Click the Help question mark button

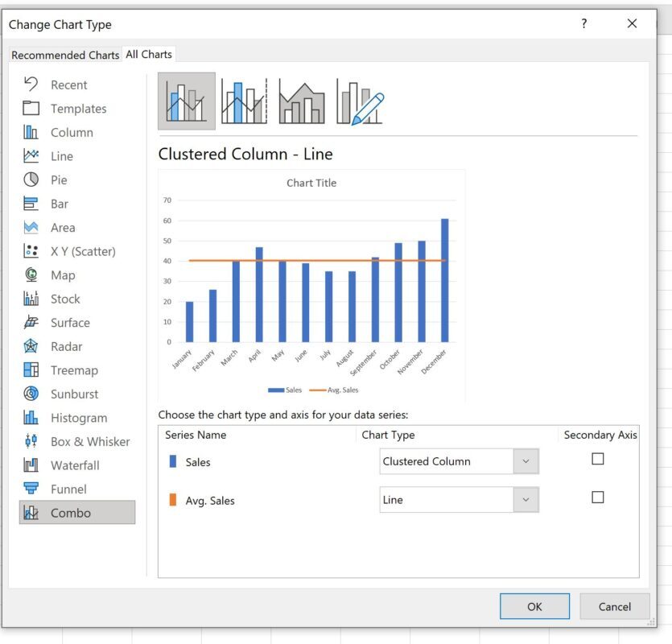coord(583,23)
